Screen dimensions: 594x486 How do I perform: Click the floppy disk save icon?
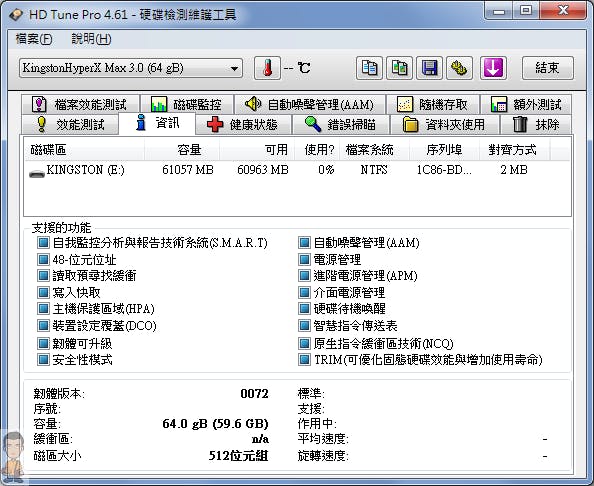click(x=429, y=68)
